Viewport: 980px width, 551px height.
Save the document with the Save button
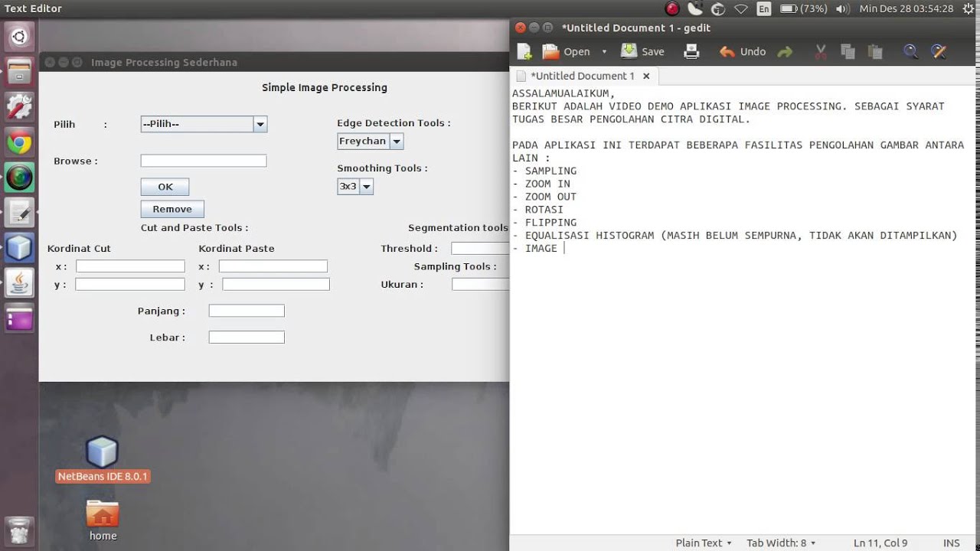(642, 51)
